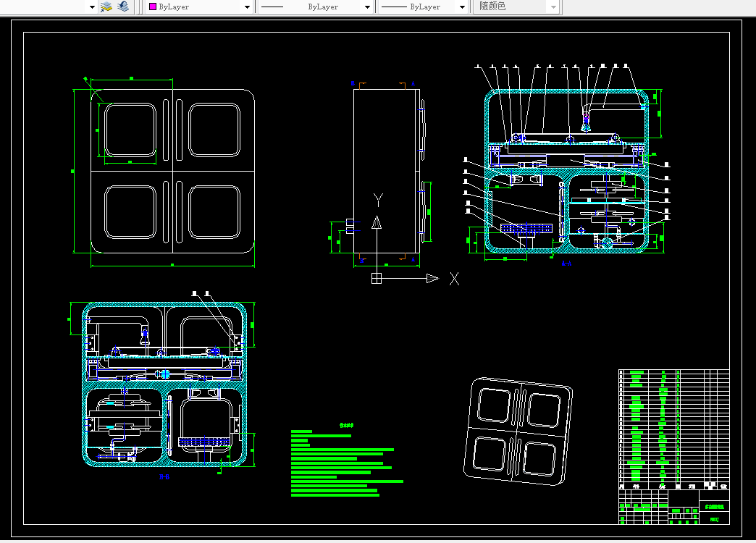The width and height of the screenshot is (756, 543).
Task: Select the parts list table in title block
Action: (x=673, y=429)
